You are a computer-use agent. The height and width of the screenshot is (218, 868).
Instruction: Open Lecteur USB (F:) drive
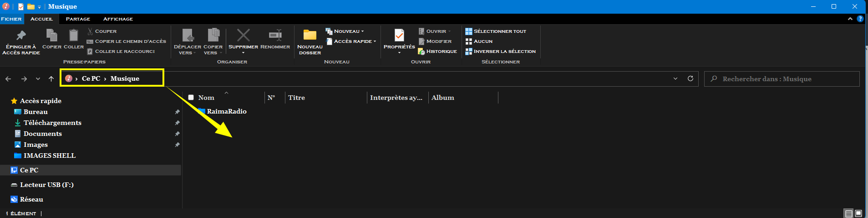46,185
